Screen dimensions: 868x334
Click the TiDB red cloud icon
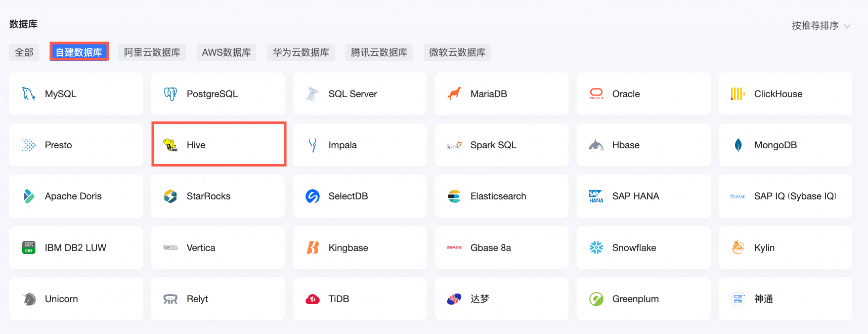pyautogui.click(x=313, y=299)
